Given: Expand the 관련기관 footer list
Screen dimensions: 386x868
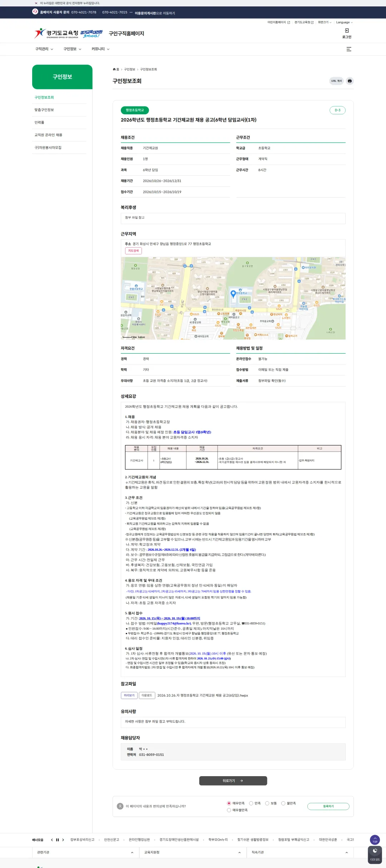Looking at the screenshot, I should (x=85, y=852).
